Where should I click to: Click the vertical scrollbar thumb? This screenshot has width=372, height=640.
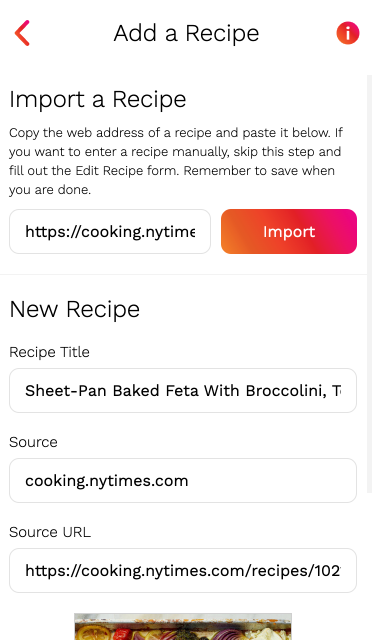[x=370, y=284]
